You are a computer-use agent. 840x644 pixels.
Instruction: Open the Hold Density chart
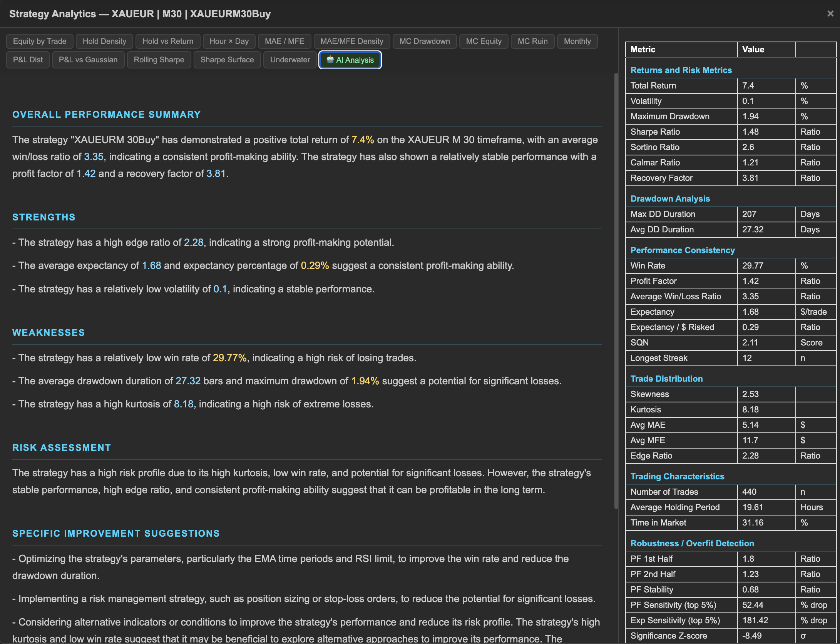pyautogui.click(x=104, y=41)
